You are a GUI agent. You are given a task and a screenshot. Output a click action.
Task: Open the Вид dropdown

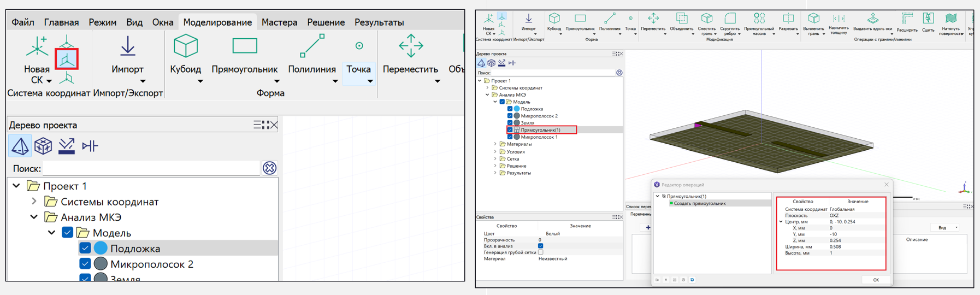click(945, 228)
